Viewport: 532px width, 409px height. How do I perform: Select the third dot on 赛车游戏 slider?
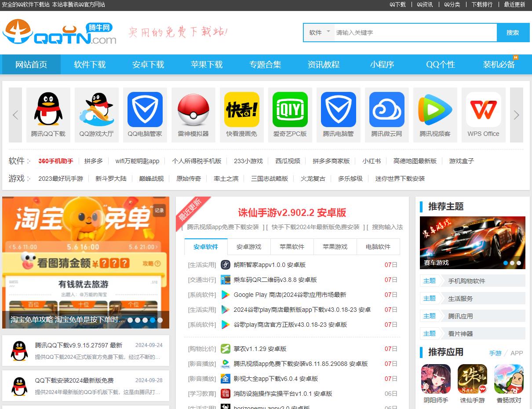click(x=519, y=263)
